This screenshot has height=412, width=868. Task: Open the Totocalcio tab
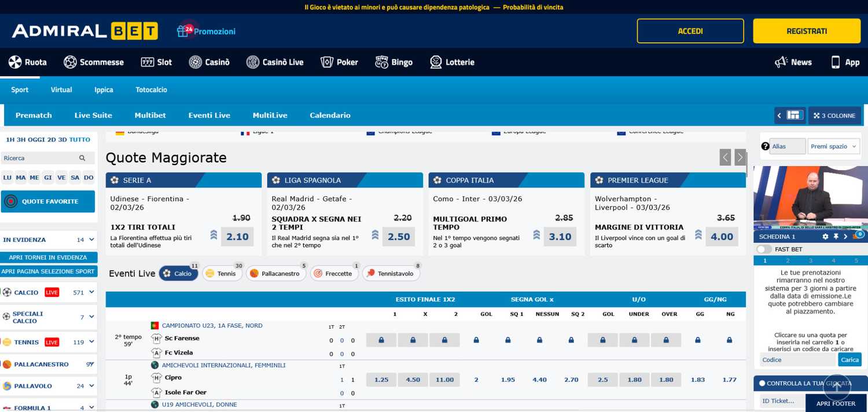point(152,90)
